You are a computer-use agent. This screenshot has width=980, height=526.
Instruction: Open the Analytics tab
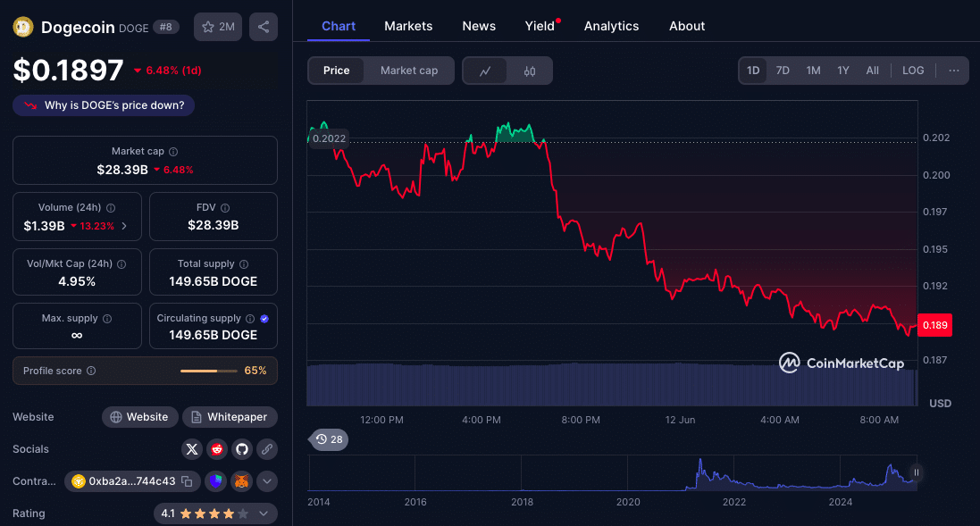click(611, 26)
